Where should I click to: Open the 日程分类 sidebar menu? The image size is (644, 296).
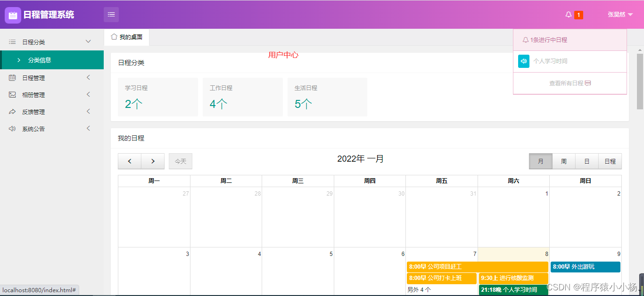click(52, 42)
